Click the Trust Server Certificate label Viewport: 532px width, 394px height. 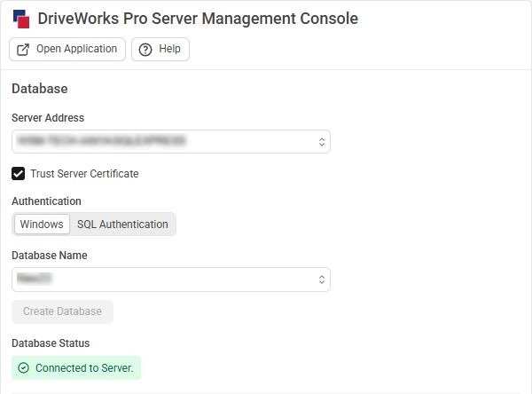(84, 174)
